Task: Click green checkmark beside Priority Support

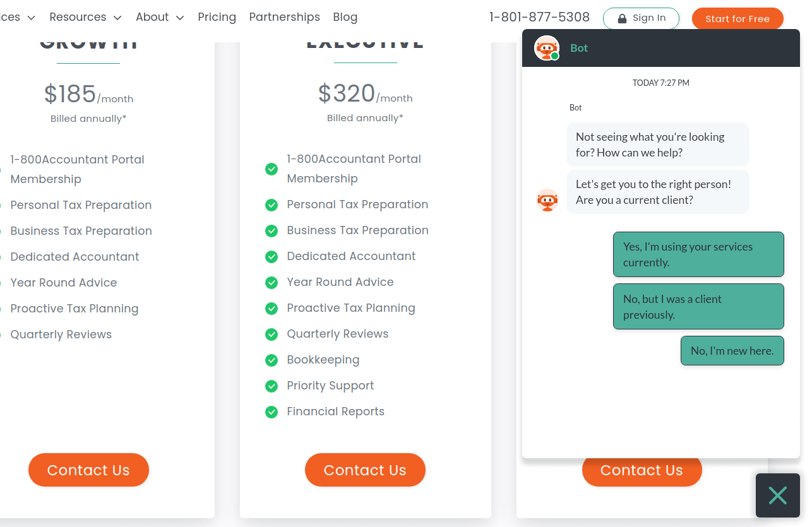Action: pyautogui.click(x=272, y=386)
